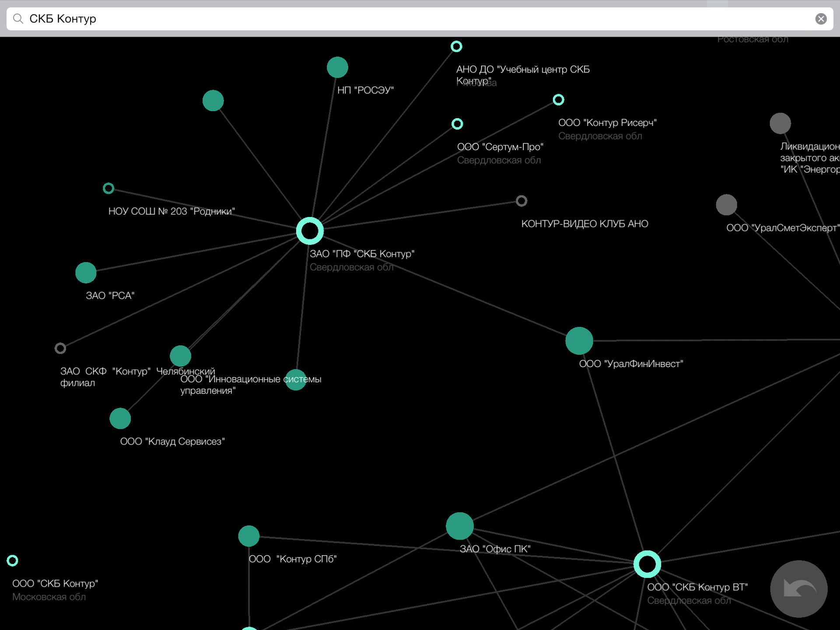Tap the back arrow round button
The height and width of the screenshot is (630, 840).
coord(798,589)
